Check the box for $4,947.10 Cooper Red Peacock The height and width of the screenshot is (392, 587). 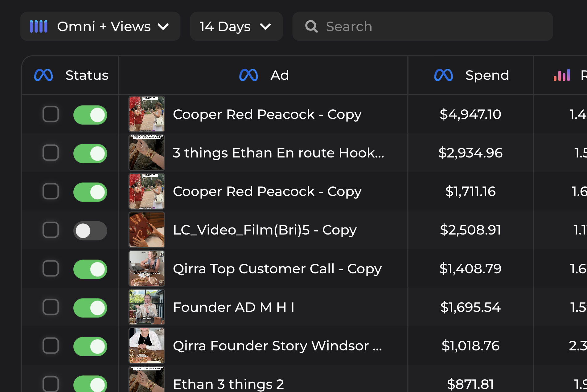pyautogui.click(x=51, y=114)
